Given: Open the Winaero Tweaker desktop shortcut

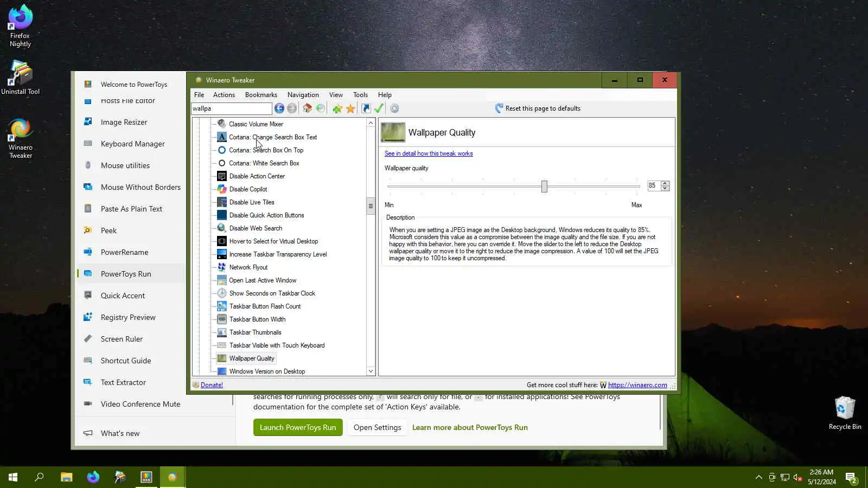Looking at the screenshot, I should coord(21,139).
